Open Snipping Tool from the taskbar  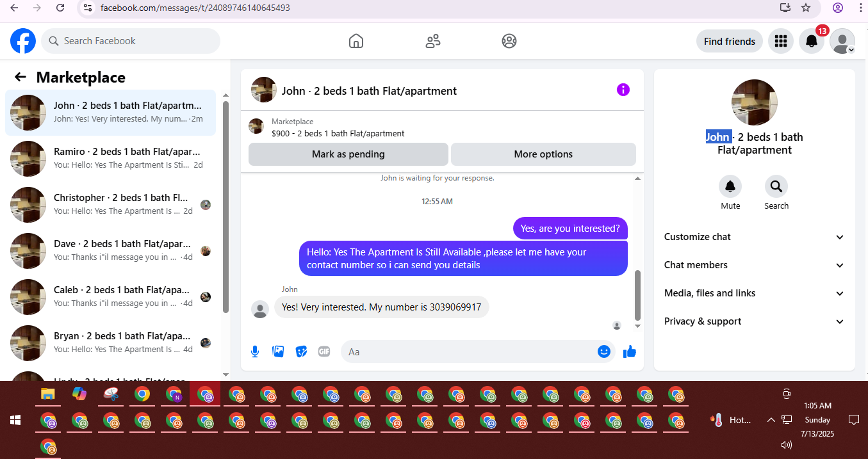click(x=111, y=394)
